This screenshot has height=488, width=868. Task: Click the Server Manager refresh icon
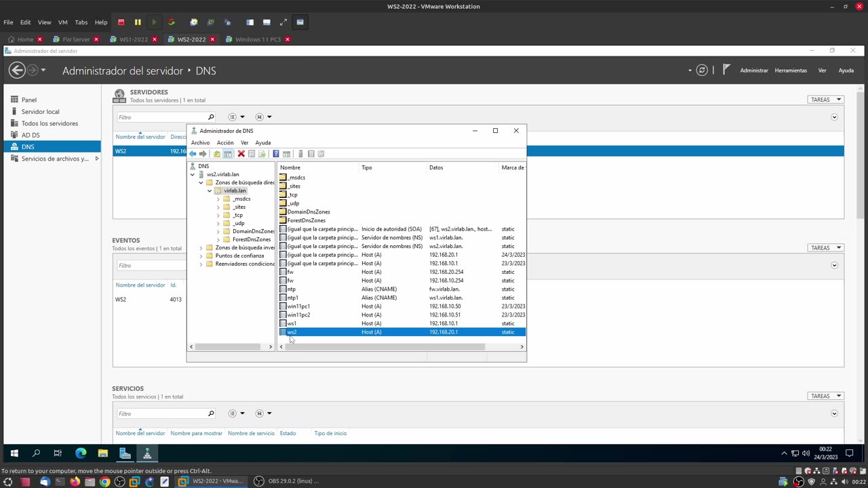pos(702,70)
